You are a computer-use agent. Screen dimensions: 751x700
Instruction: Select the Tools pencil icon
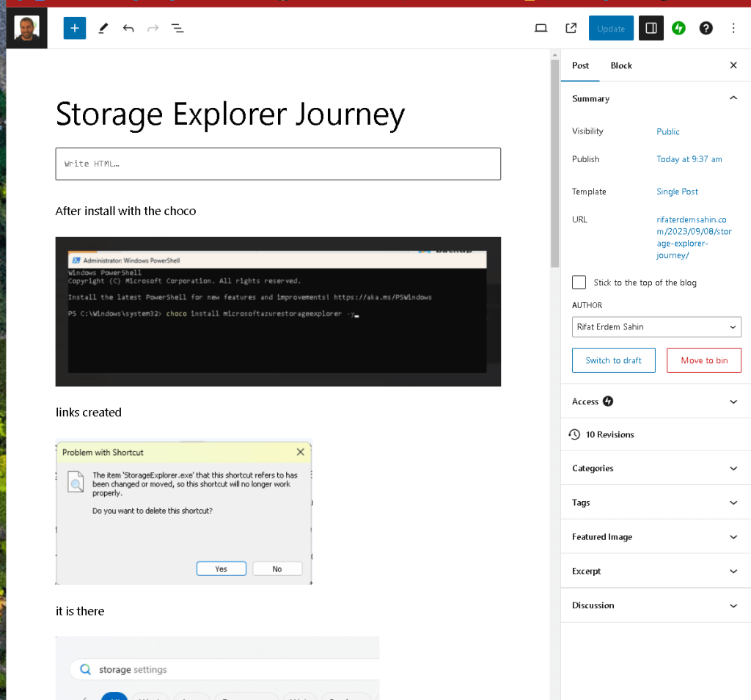103,29
